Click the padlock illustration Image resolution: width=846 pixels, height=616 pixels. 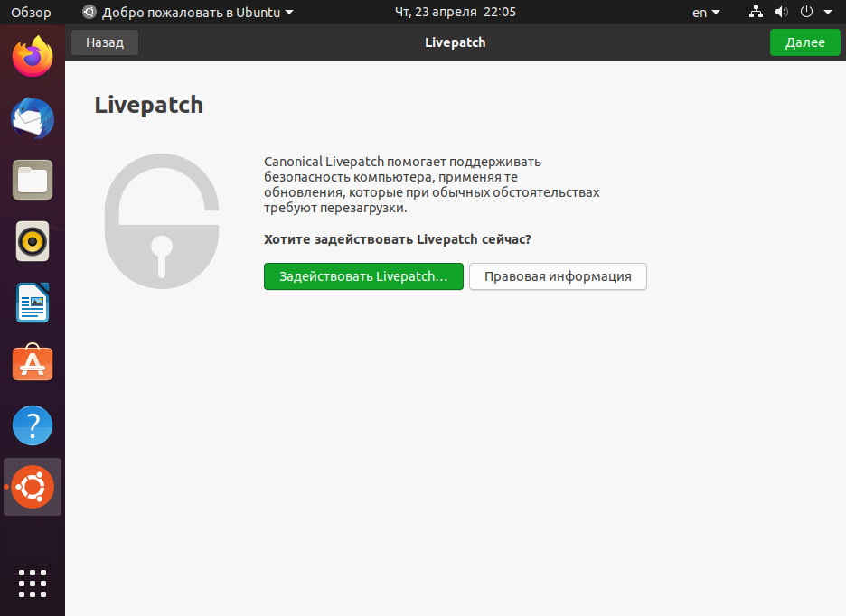pos(161,221)
